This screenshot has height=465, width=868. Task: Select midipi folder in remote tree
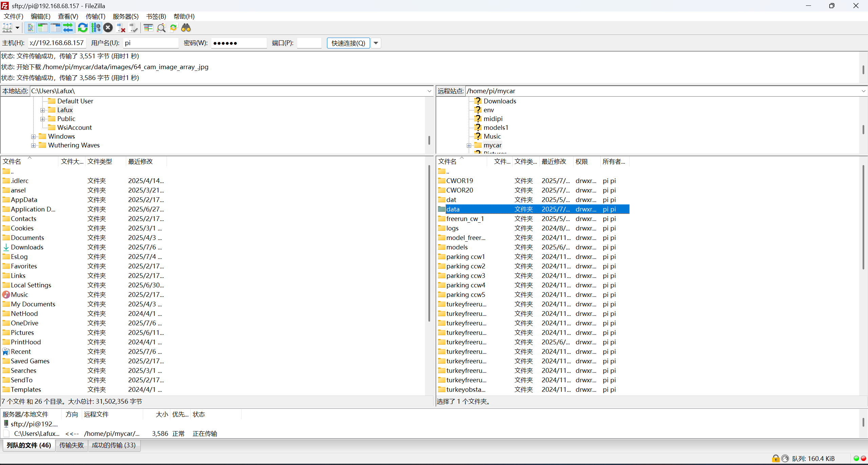pyautogui.click(x=493, y=119)
